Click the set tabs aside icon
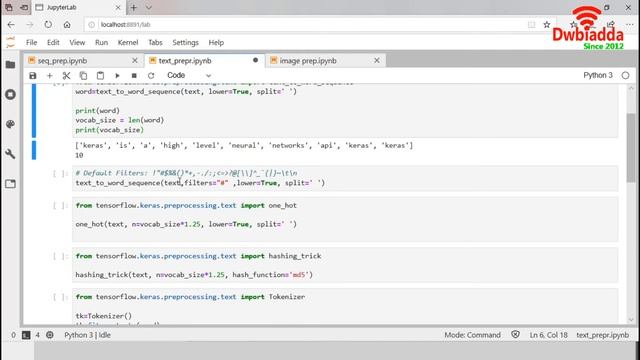This screenshot has width=640, height=360. click(x=24, y=7)
